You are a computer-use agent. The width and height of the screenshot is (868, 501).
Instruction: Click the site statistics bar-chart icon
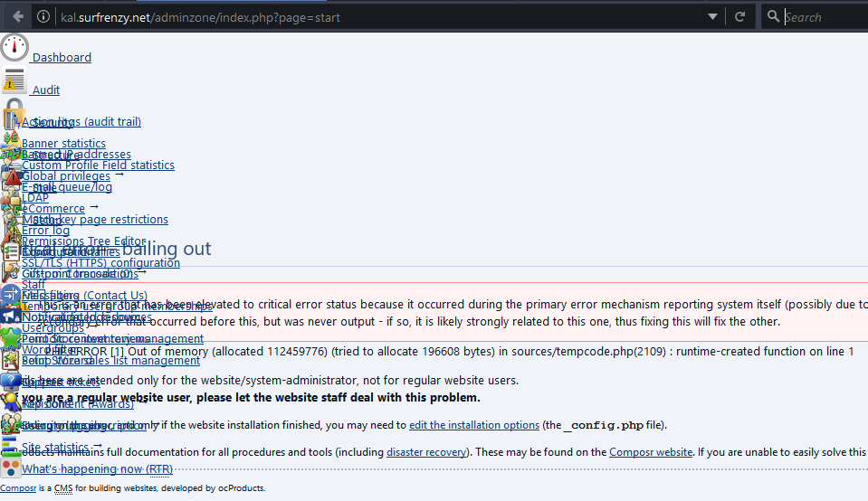(x=10, y=447)
